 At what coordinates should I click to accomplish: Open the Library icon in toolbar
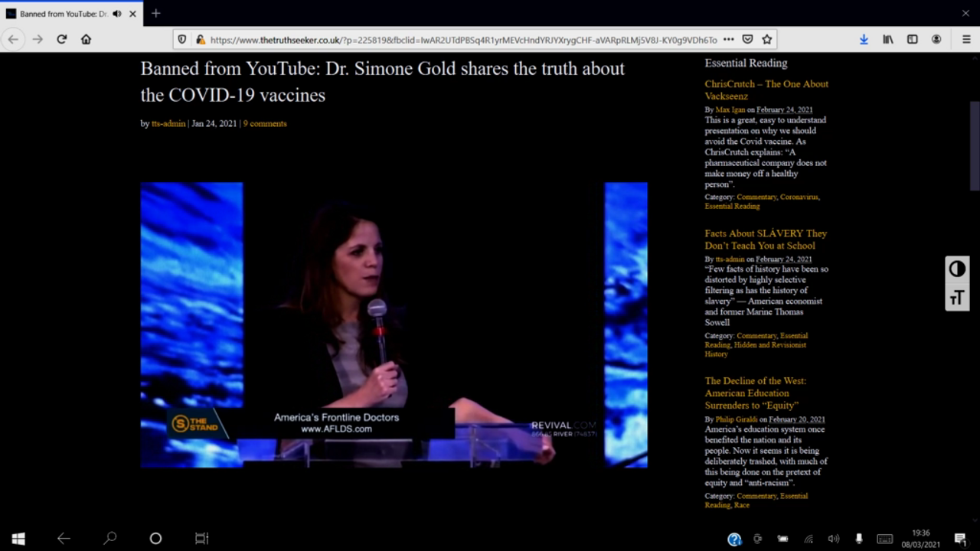pos(888,39)
